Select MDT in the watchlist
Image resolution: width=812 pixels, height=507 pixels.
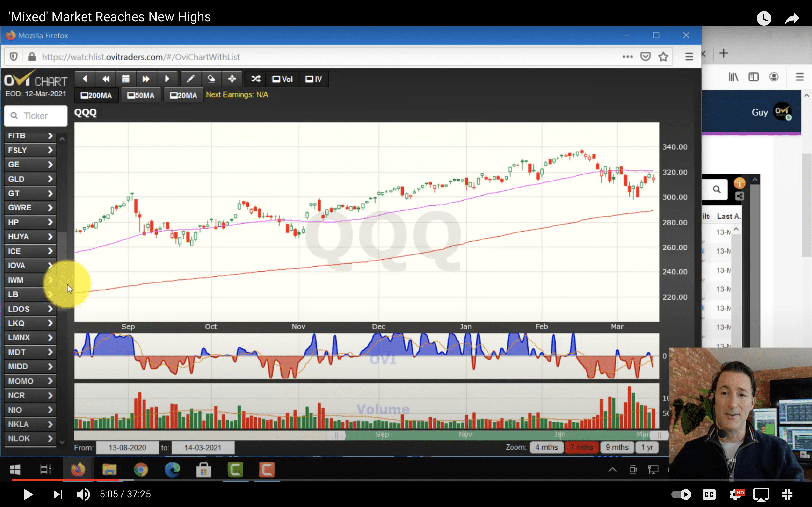click(x=30, y=352)
